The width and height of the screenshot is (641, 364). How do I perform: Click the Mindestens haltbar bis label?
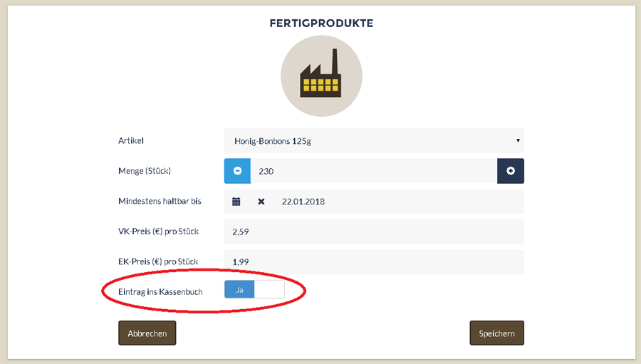(160, 201)
